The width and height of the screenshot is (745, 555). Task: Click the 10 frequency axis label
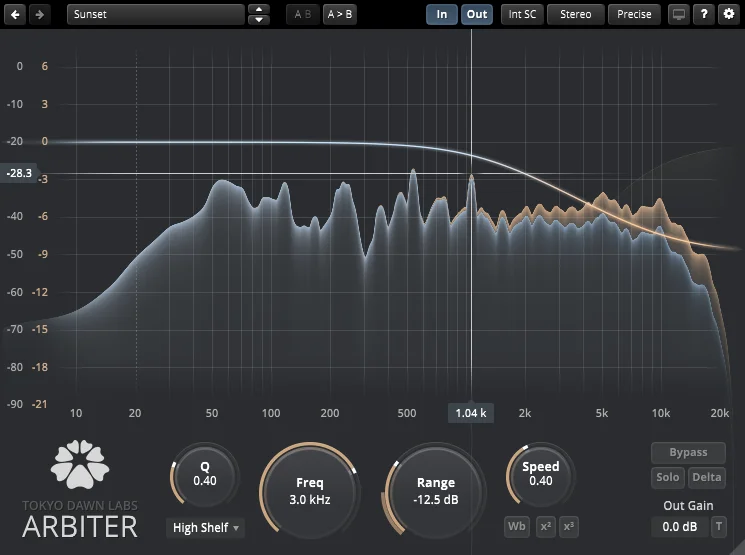click(x=76, y=413)
